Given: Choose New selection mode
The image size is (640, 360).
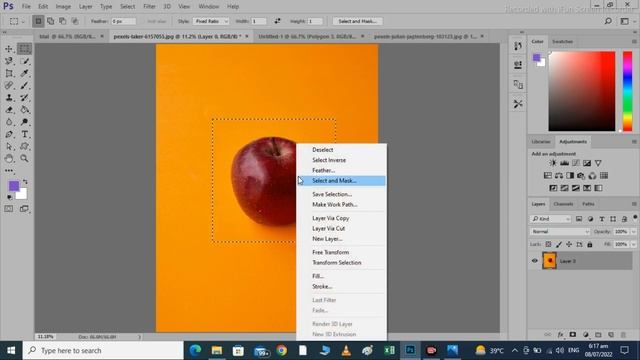Looking at the screenshot, I should (38, 21).
